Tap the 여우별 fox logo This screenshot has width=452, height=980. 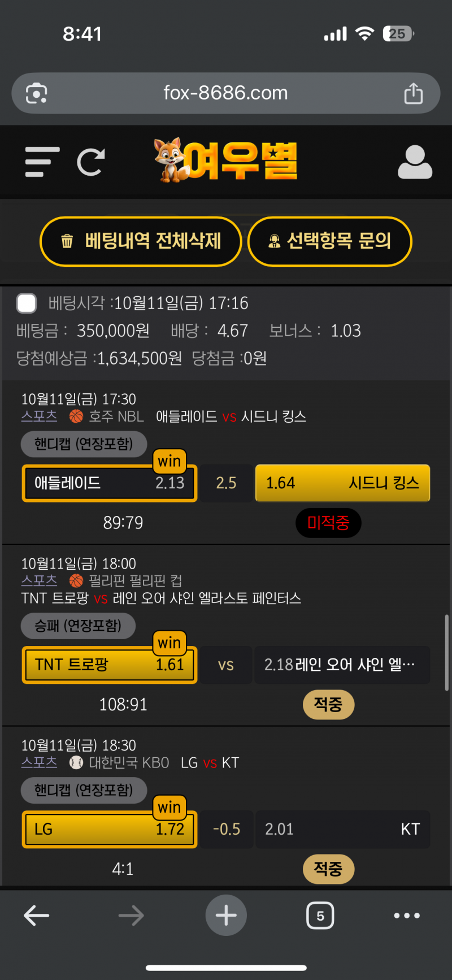pyautogui.click(x=226, y=161)
